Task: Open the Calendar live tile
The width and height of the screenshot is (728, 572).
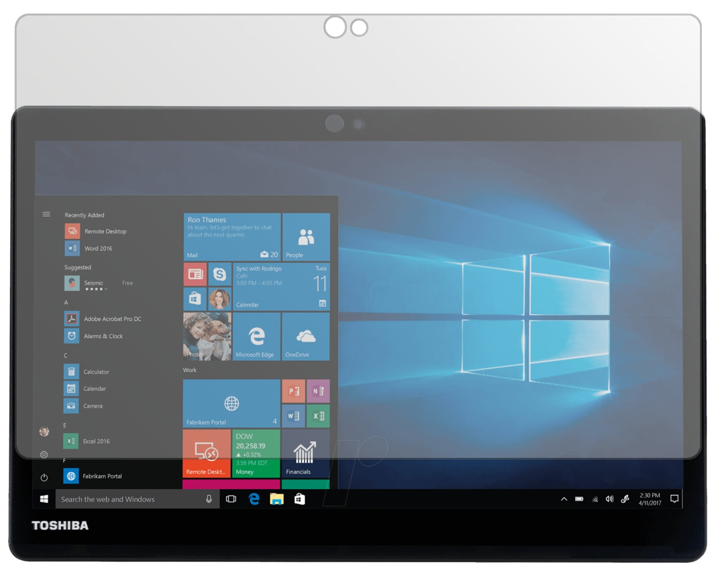Action: point(281,287)
